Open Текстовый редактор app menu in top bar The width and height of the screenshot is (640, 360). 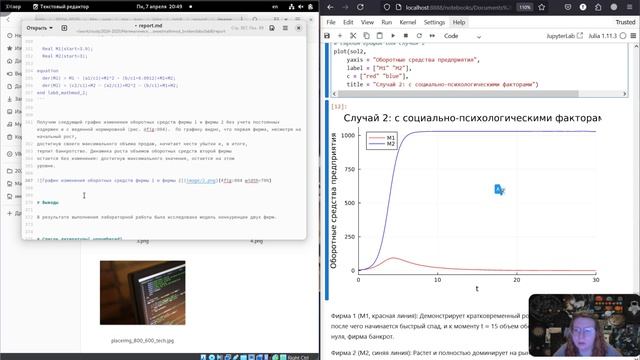pos(60,7)
